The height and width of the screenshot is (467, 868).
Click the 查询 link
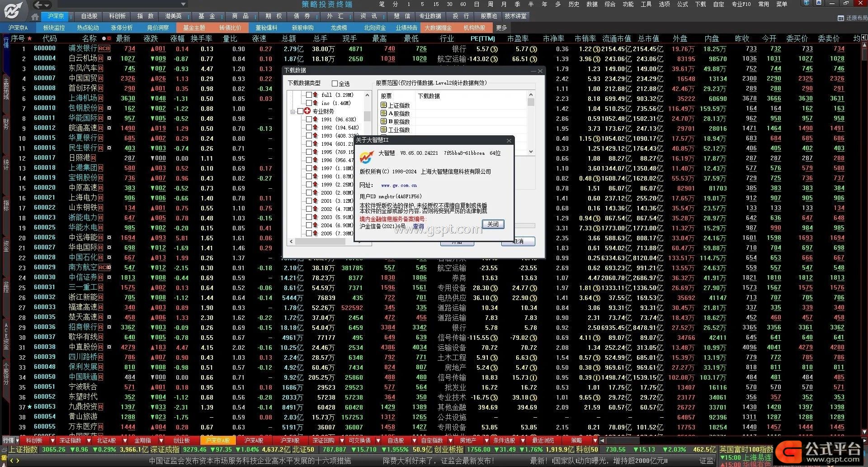coord(418,226)
